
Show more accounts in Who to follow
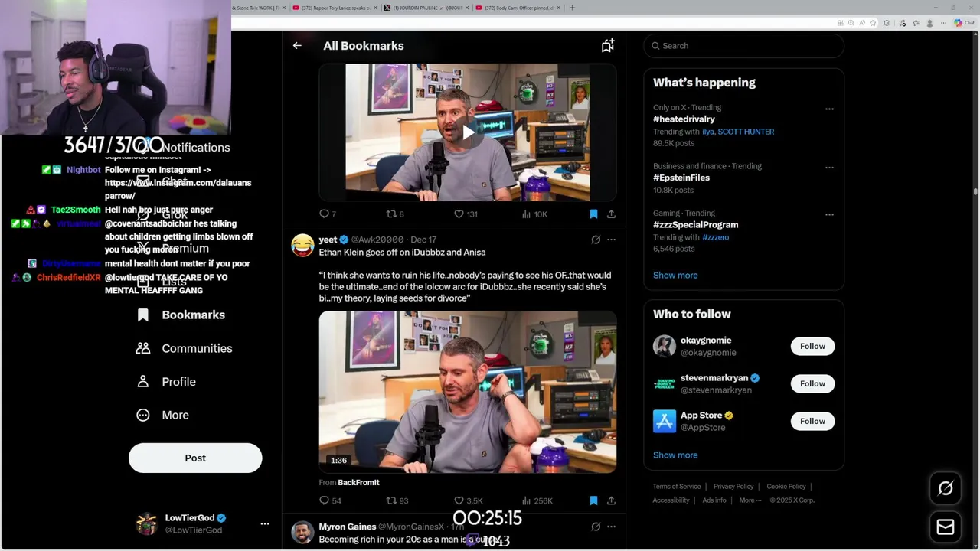click(x=675, y=455)
